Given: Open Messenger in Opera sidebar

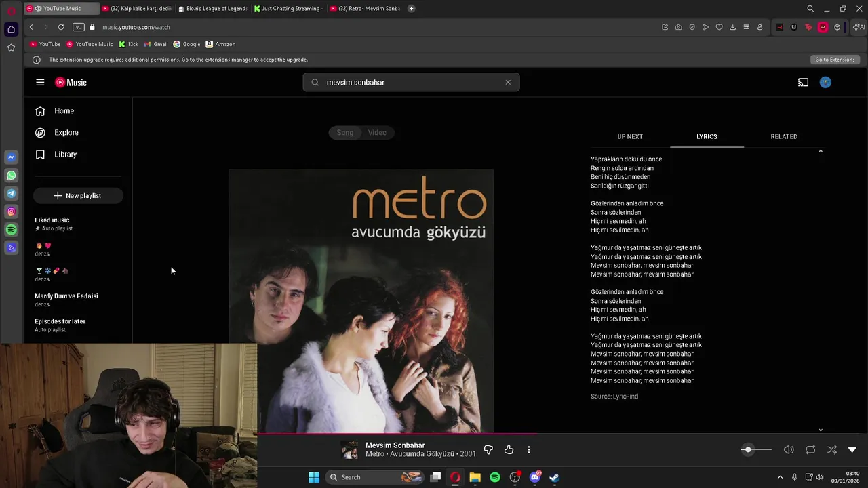Looking at the screenshot, I should click(11, 157).
